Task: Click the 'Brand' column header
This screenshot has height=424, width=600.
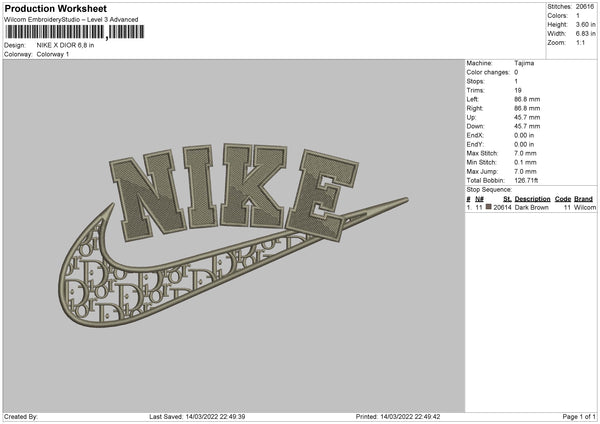Action: [584, 199]
